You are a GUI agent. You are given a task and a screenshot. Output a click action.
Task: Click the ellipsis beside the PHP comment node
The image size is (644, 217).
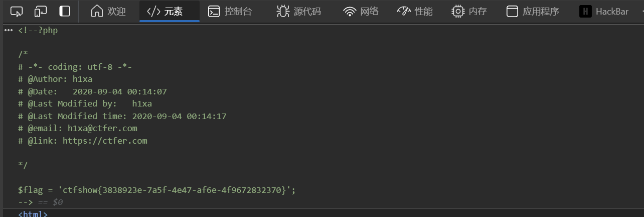pyautogui.click(x=9, y=30)
